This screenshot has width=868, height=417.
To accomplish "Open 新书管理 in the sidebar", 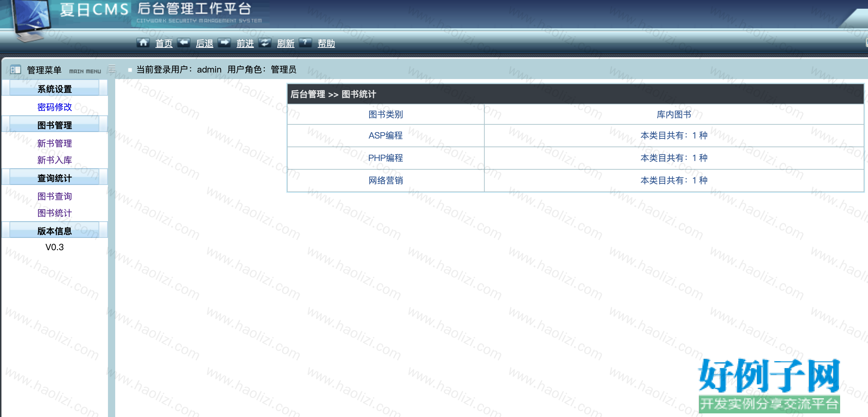I will [55, 143].
